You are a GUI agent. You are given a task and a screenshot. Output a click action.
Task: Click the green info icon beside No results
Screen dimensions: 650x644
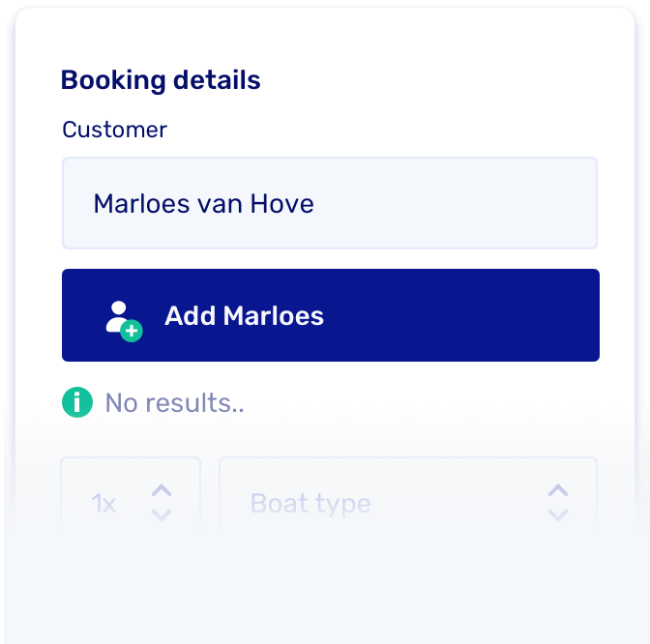point(77,402)
